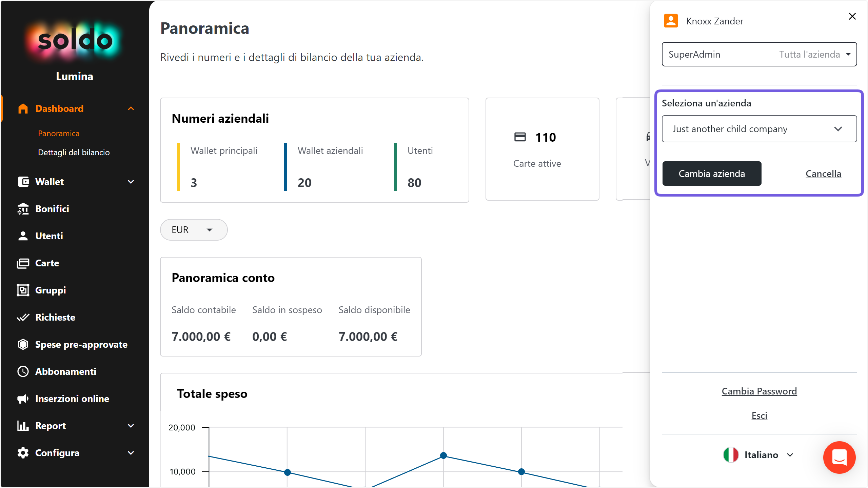Open the EUR currency dropdown
The image size is (868, 488).
point(194,230)
